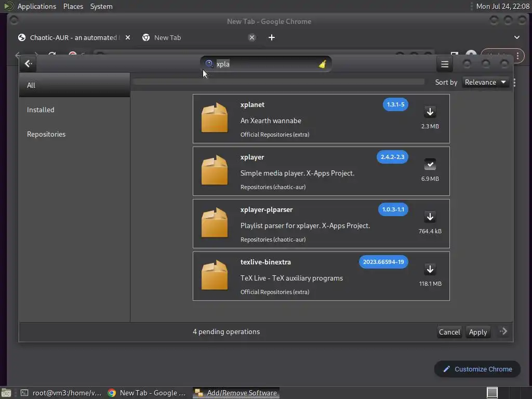This screenshot has width=532, height=399.
Task: Click the xplayer package box icon
Action: coord(215,170)
